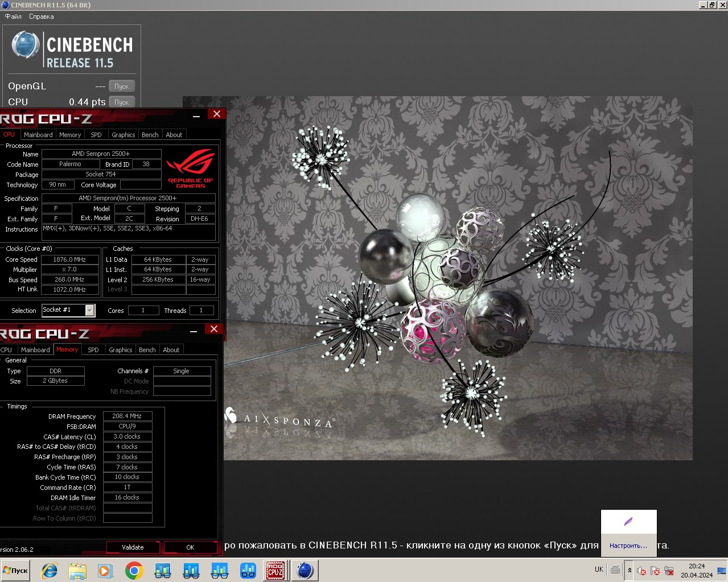This screenshot has width=728, height=582.
Task: Open Graphics tab in the CPU-Z processor window
Action: [124, 135]
